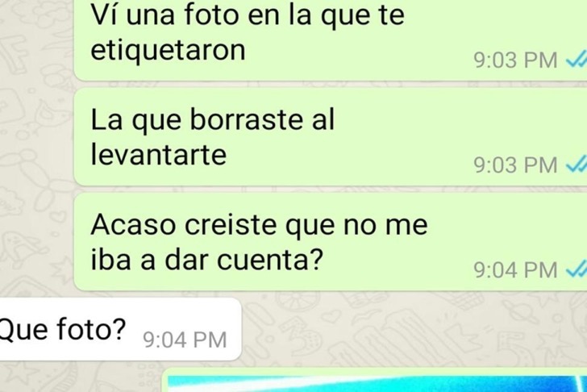Image resolution: width=587 pixels, height=392 pixels.
Task: Select the received "Que foto?" message bubble
Action: (120, 329)
